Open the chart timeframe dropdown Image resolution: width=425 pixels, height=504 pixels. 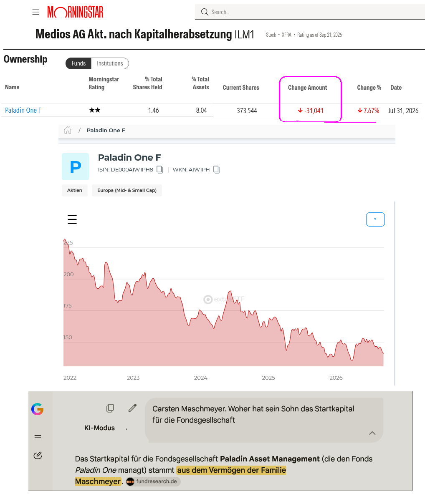[375, 219]
